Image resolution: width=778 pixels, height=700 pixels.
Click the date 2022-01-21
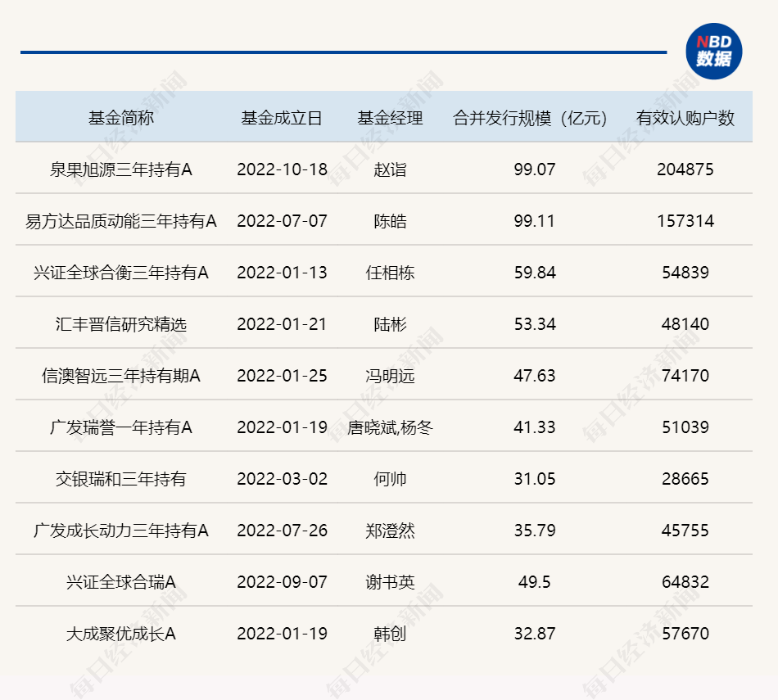click(x=282, y=324)
